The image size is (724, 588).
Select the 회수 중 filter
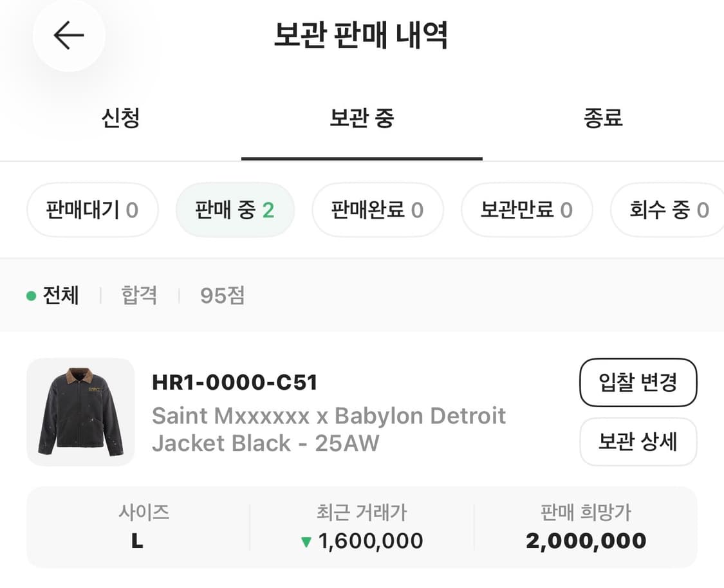pyautogui.click(x=669, y=210)
